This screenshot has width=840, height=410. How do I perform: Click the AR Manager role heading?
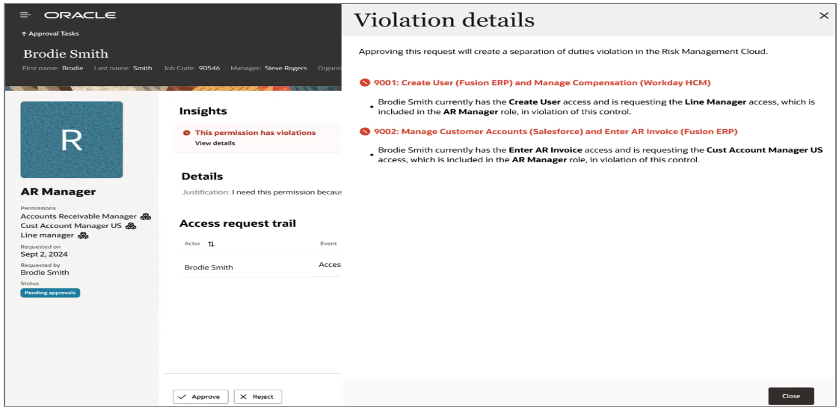pyautogui.click(x=58, y=191)
